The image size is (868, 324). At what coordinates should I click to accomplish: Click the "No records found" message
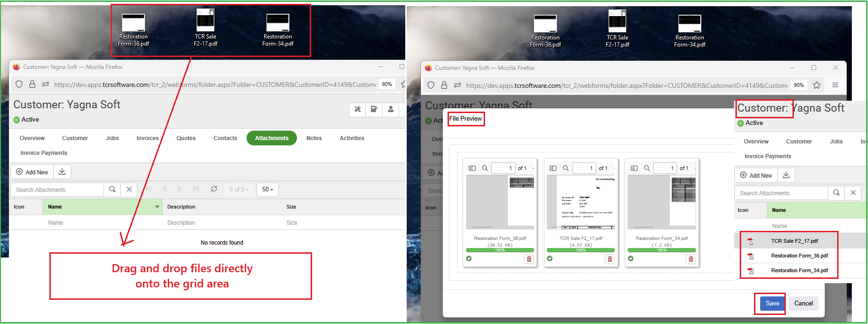click(x=222, y=243)
